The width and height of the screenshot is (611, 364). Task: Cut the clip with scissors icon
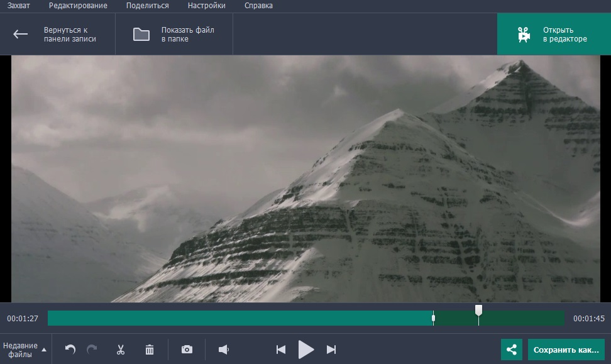[x=120, y=350]
